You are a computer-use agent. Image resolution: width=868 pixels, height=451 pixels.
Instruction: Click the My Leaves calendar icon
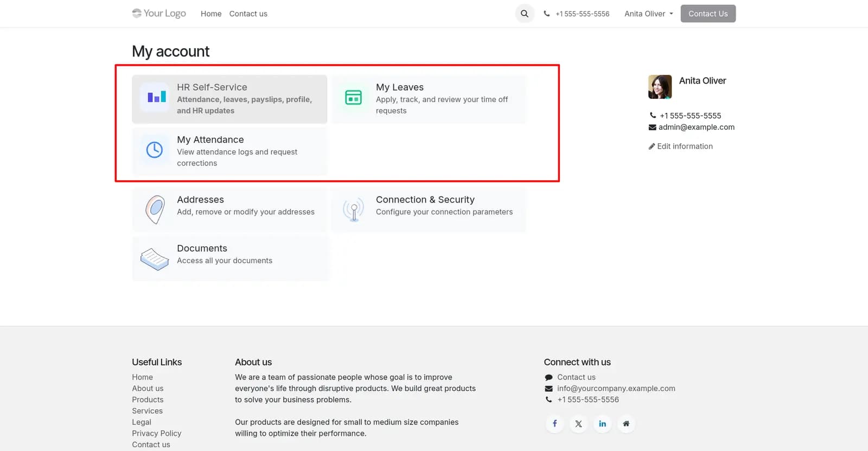coord(353,98)
